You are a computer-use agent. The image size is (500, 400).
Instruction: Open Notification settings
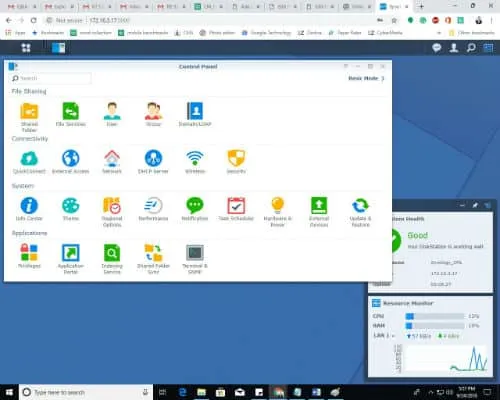click(195, 209)
